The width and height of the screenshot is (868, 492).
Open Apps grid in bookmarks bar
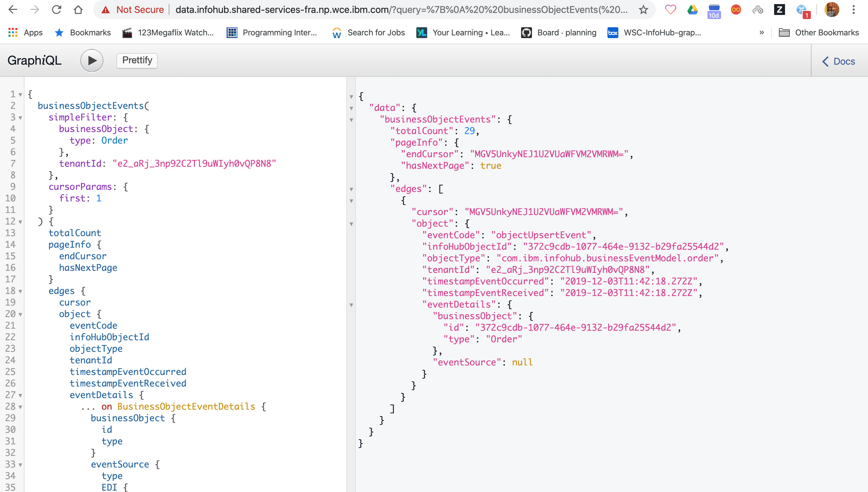13,33
